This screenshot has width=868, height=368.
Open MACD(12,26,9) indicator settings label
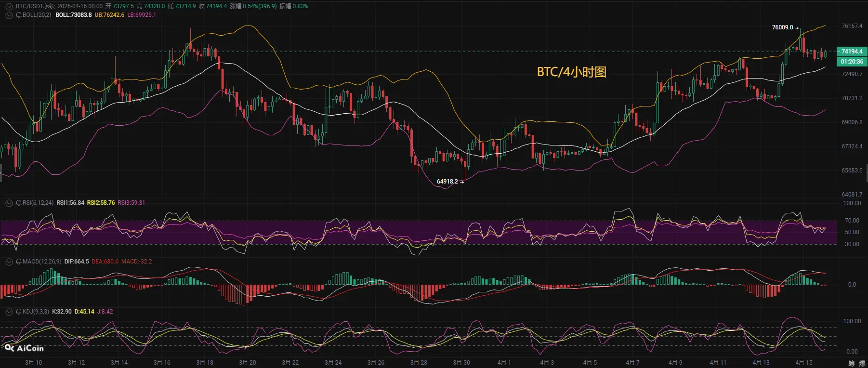click(x=42, y=262)
